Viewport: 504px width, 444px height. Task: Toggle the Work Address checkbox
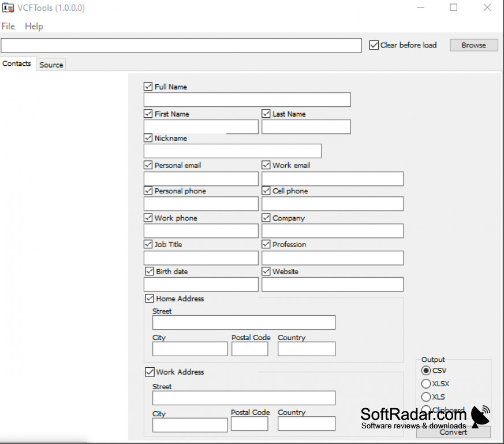150,372
